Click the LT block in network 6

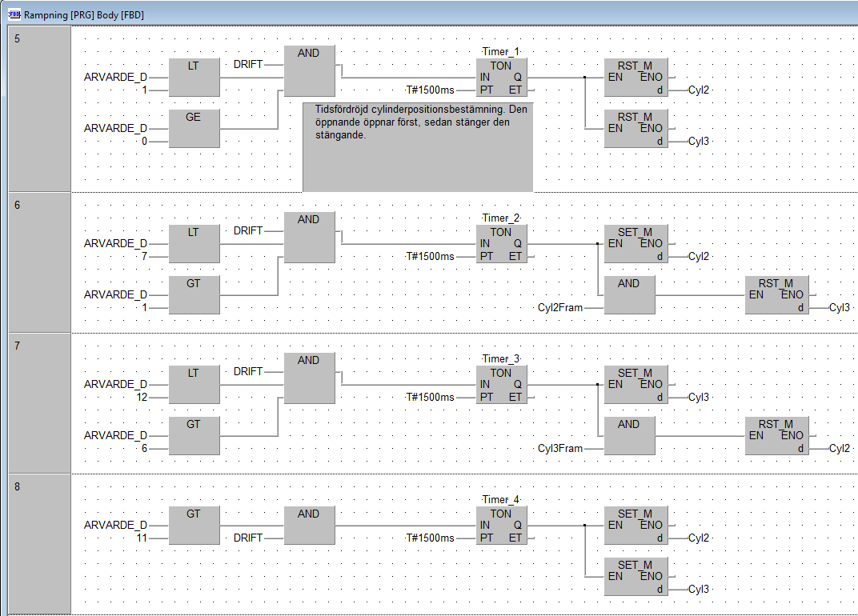point(194,243)
